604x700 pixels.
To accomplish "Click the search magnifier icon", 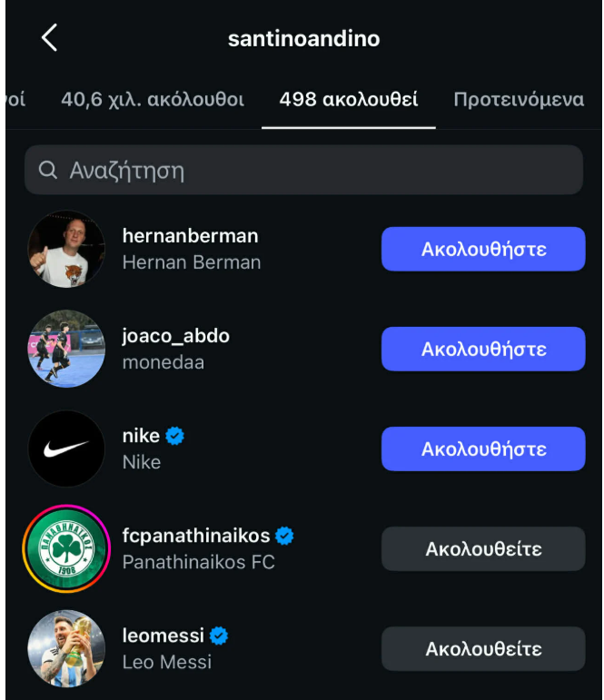I will [x=48, y=170].
